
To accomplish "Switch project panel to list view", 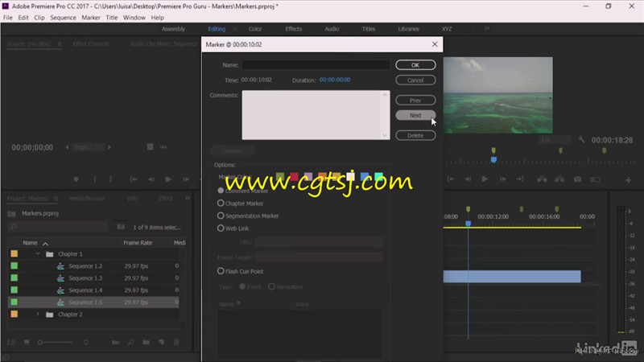I will click(x=11, y=342).
